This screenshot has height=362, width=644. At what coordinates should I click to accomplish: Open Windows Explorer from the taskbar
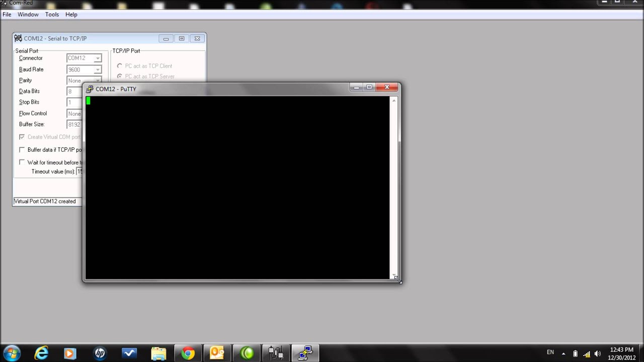(x=158, y=353)
